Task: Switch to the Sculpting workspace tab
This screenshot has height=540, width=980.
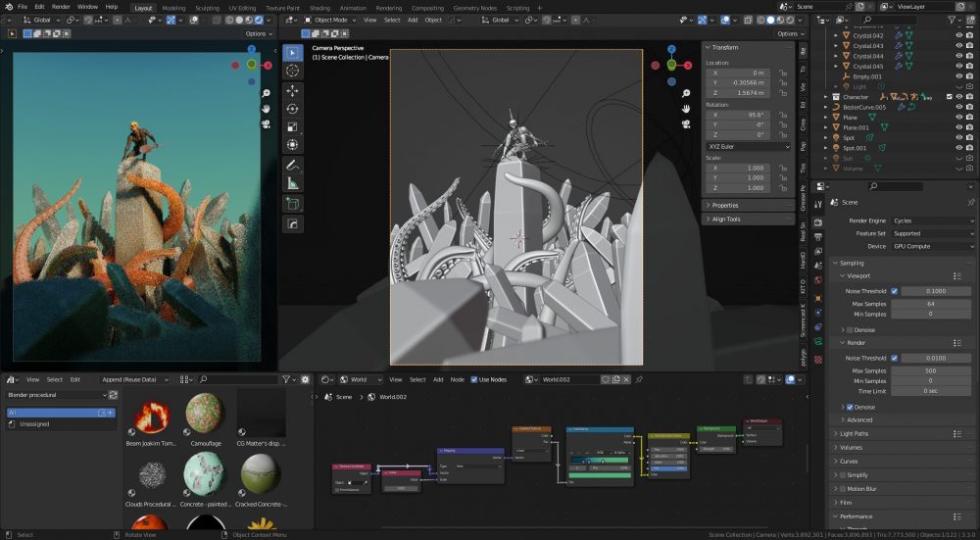Action: pyautogui.click(x=207, y=7)
